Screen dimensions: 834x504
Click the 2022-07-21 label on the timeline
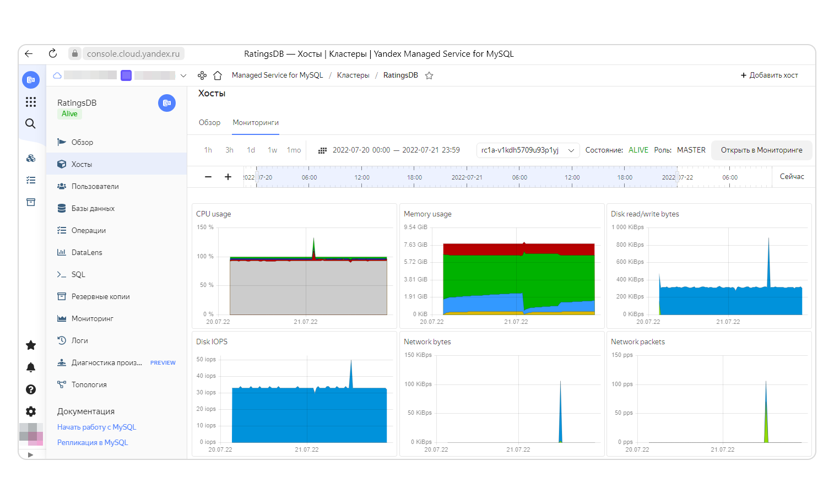tap(467, 177)
